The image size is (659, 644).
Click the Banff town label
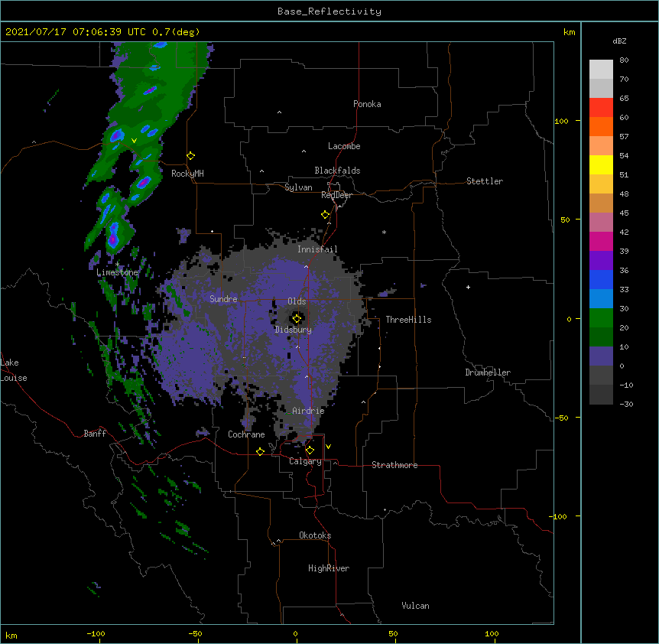pyautogui.click(x=95, y=434)
